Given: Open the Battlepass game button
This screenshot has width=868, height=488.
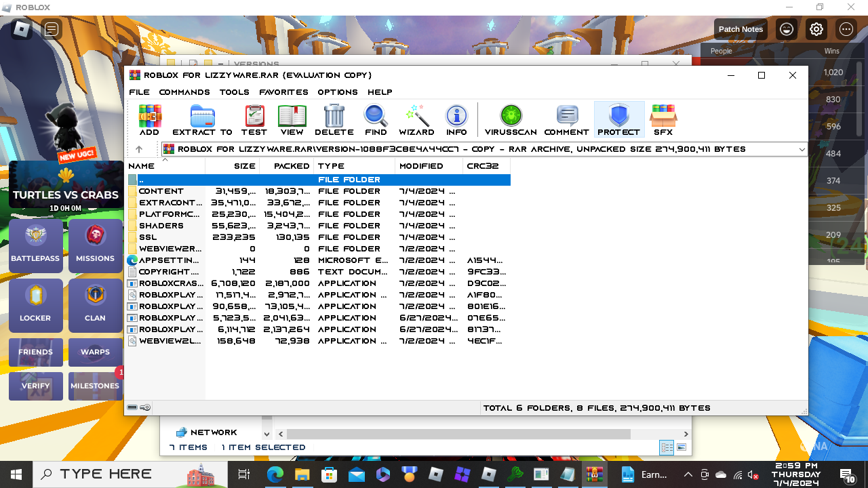Looking at the screenshot, I should (x=35, y=245).
